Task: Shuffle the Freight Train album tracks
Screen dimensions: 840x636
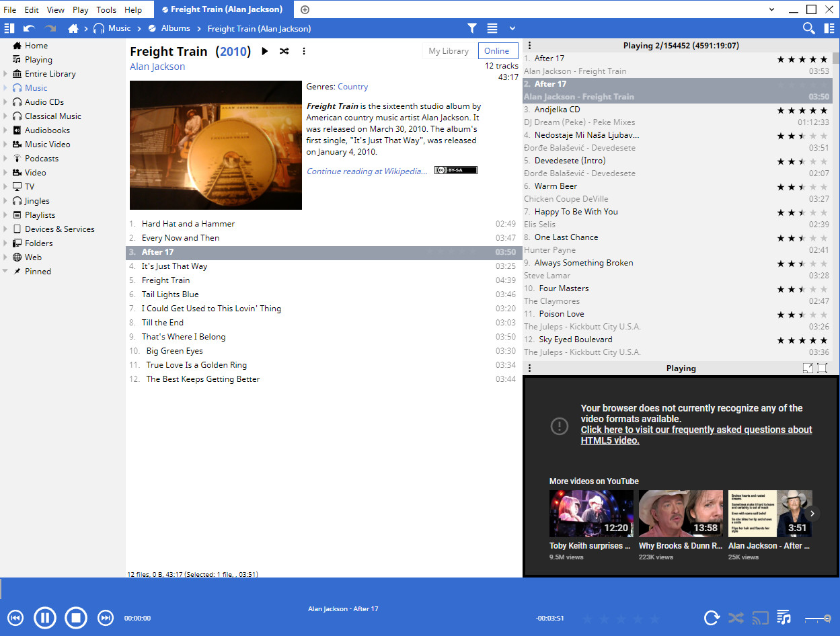Action: 284,51
